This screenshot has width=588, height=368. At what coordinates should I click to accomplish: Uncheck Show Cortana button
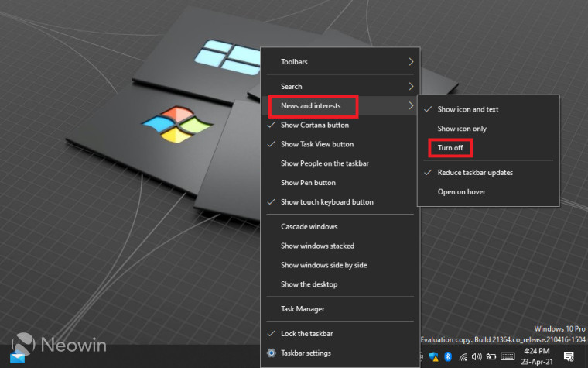(x=340, y=125)
